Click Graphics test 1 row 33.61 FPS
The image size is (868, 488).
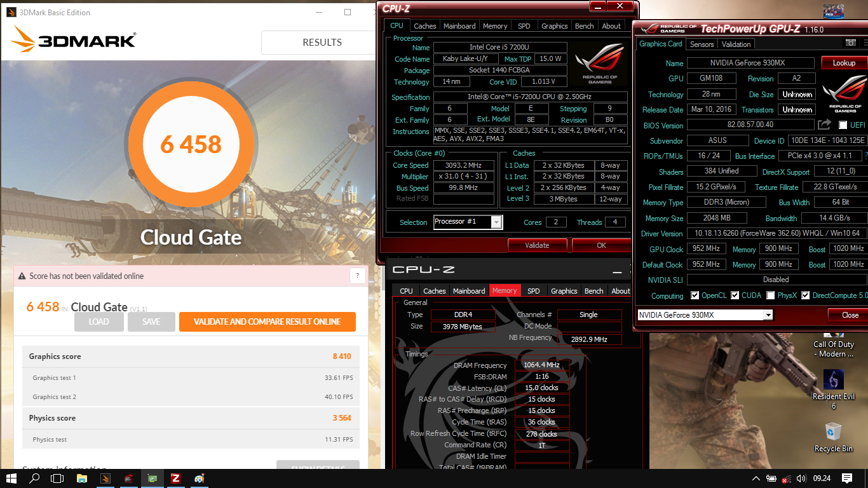click(191, 378)
